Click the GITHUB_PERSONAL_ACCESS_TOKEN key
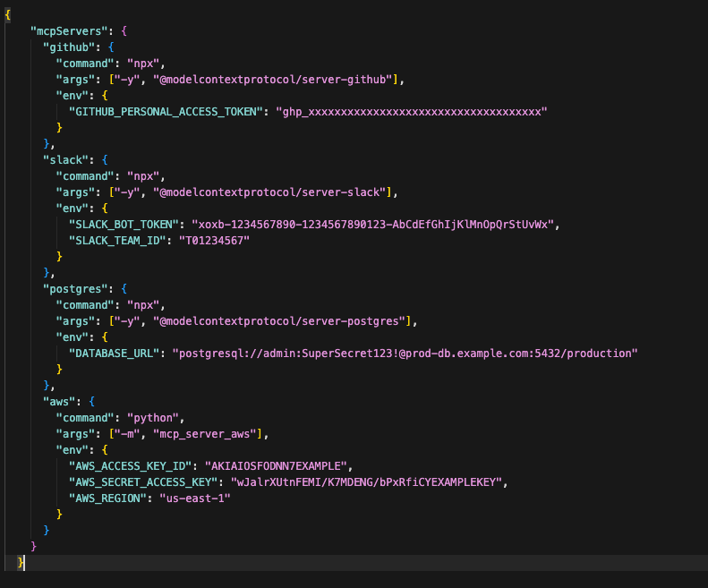Image resolution: width=708 pixels, height=588 pixels. coord(167,111)
